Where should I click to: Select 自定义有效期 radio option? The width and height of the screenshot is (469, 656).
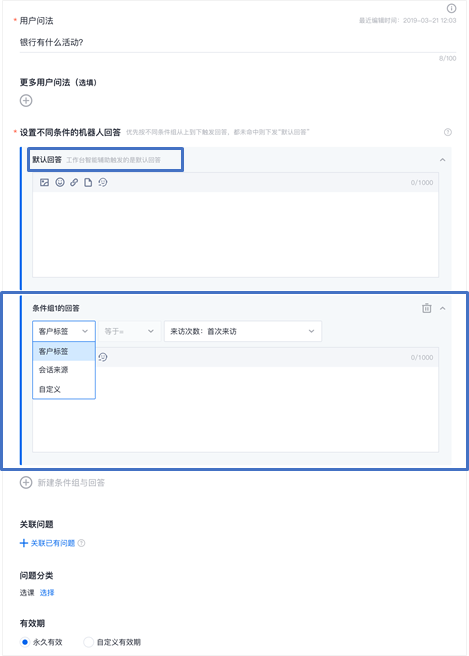pos(88,642)
